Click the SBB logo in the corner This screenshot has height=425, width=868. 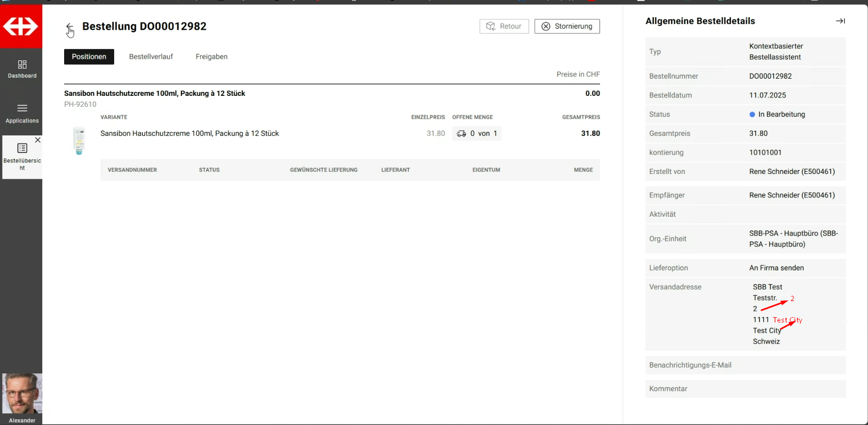pyautogui.click(x=21, y=26)
